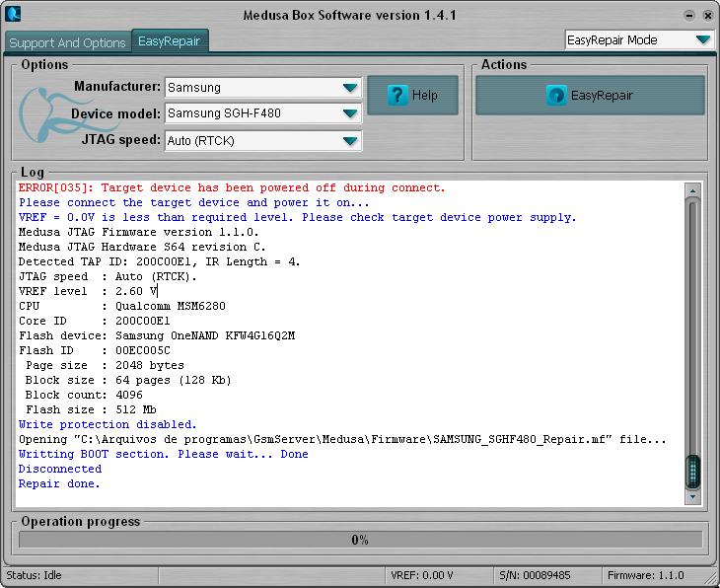This screenshot has width=720, height=588.
Task: Click 'Medusa JTAG Hardware S64 revision C.' line
Action: coord(142,247)
